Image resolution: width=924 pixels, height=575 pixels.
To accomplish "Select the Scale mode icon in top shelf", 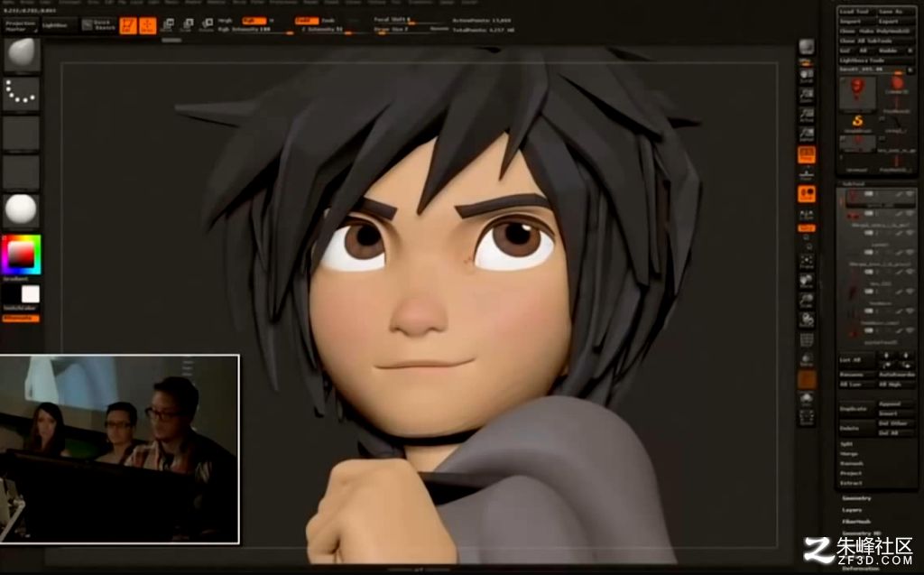I will [188, 24].
